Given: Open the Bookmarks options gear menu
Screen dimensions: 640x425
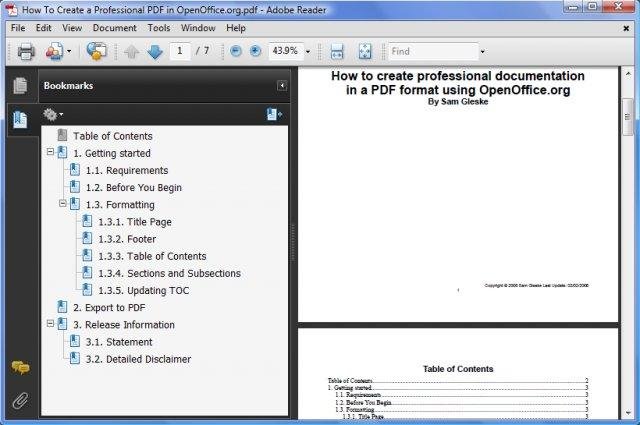Looking at the screenshot, I should click(x=53, y=115).
